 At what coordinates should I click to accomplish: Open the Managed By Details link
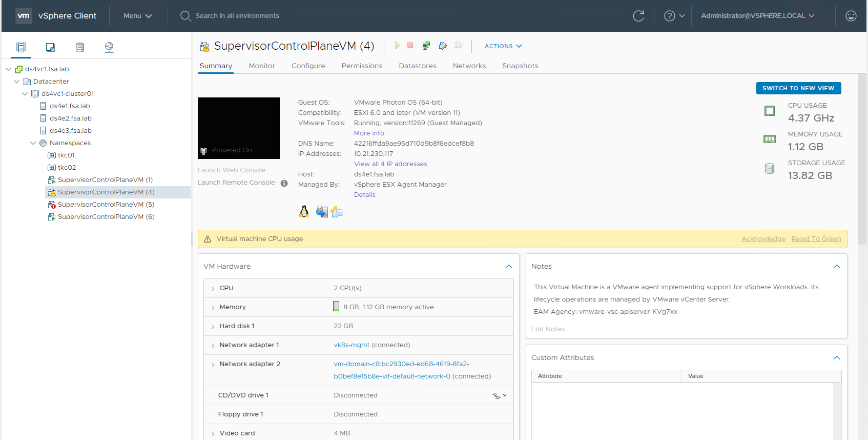(x=365, y=195)
